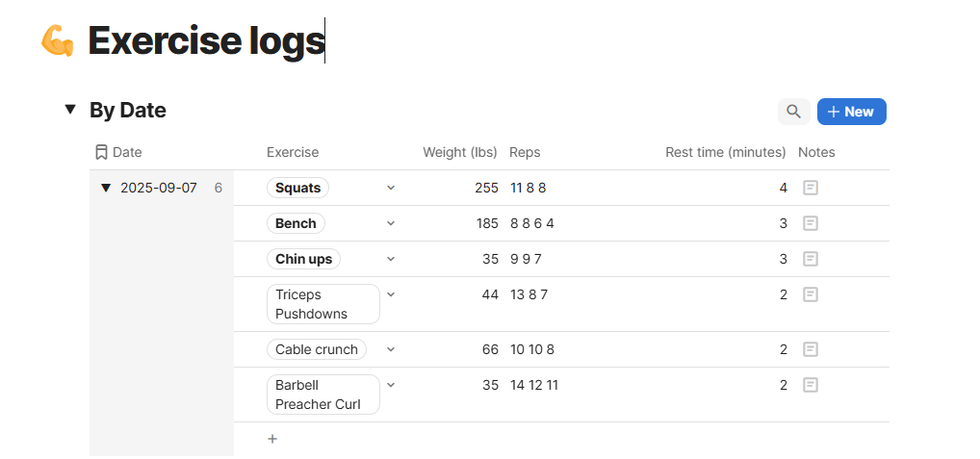Open exercise dropdown chevron next to Bench

391,223
